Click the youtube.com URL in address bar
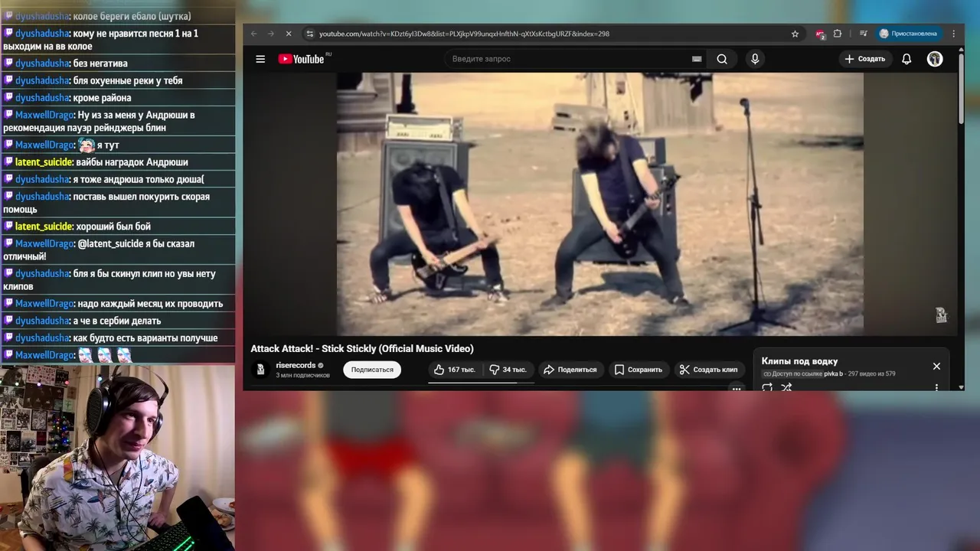 464,34
